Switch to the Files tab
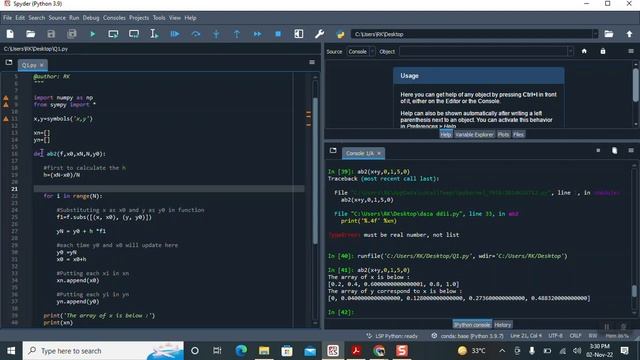The image size is (640, 360). [518, 134]
